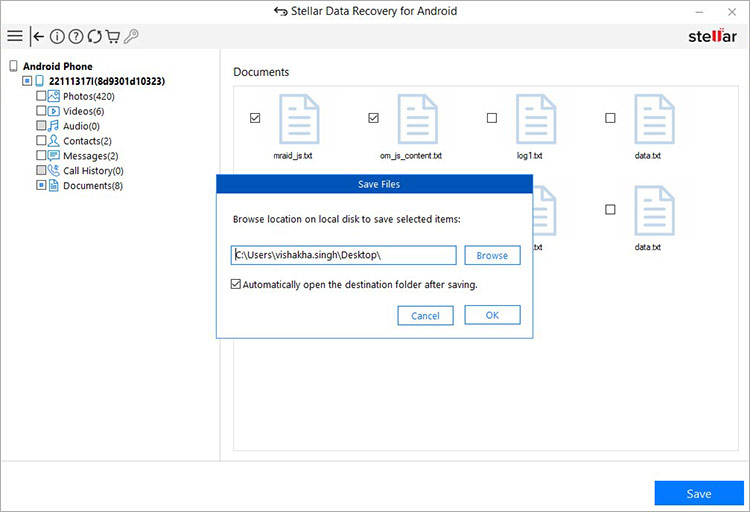The width and height of the screenshot is (750, 512).
Task: Open the info (i) toolbar icon
Action: [57, 36]
